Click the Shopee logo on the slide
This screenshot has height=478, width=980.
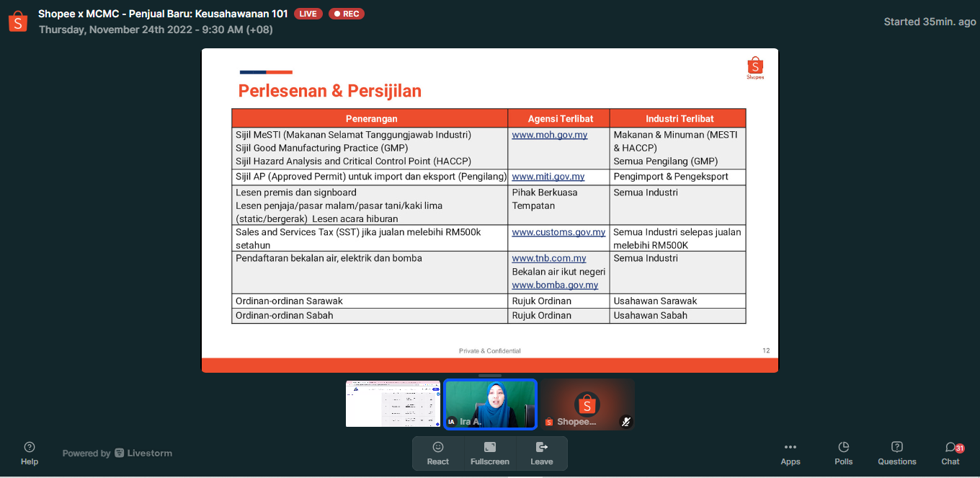click(x=755, y=68)
